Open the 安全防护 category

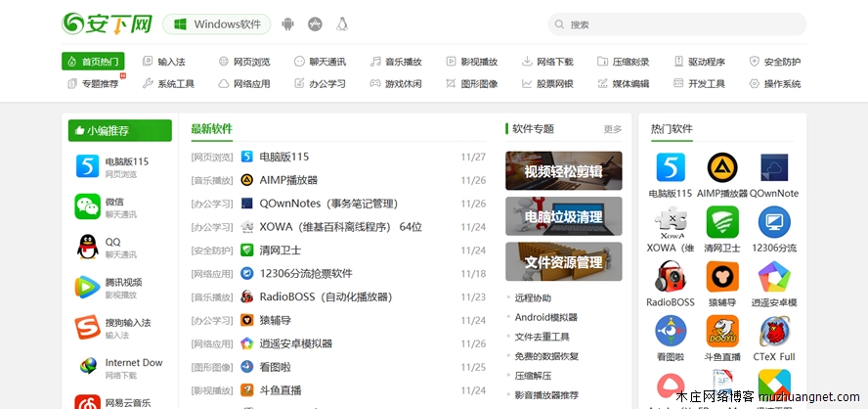[775, 62]
